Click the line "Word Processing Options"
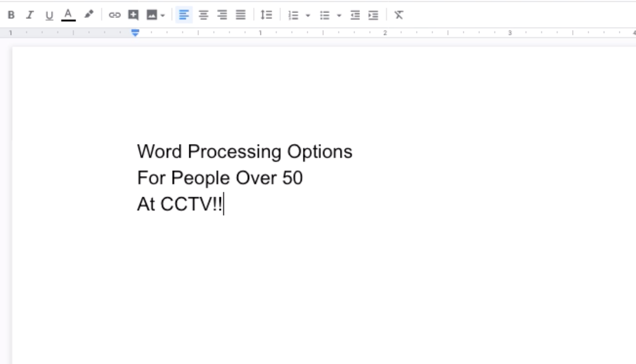Image resolution: width=636 pixels, height=364 pixels. (x=245, y=152)
